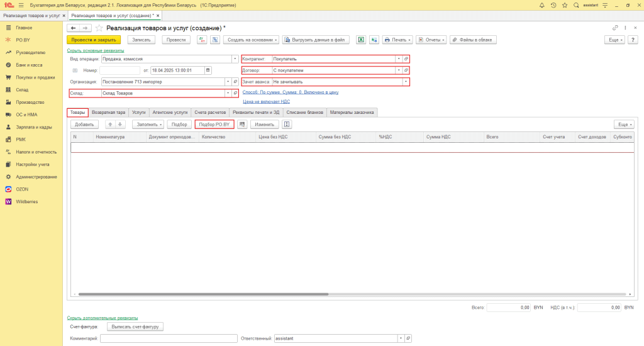The width and height of the screenshot is (644, 346).
Task: Expand Договор dropdown arrow
Action: coord(399,70)
